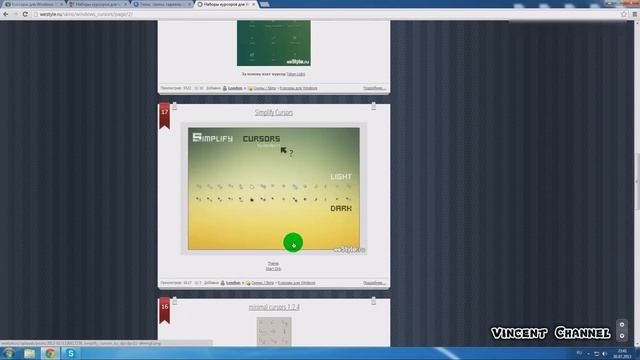Click the Chrome taskbar icon
Screen dimensions: 640x360
[x=50, y=353]
